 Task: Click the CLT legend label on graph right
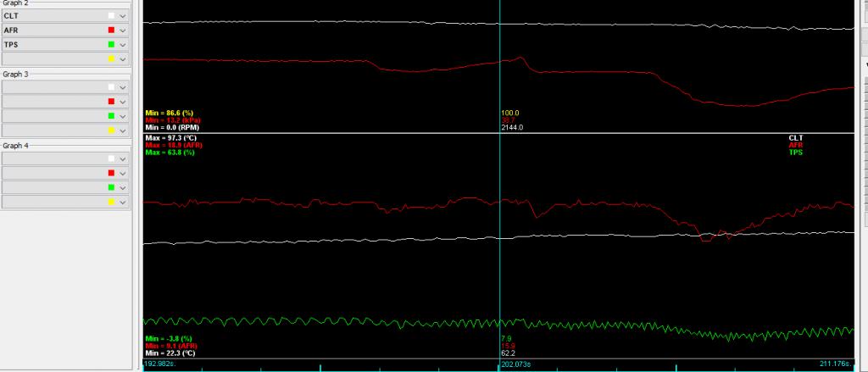[795, 137]
